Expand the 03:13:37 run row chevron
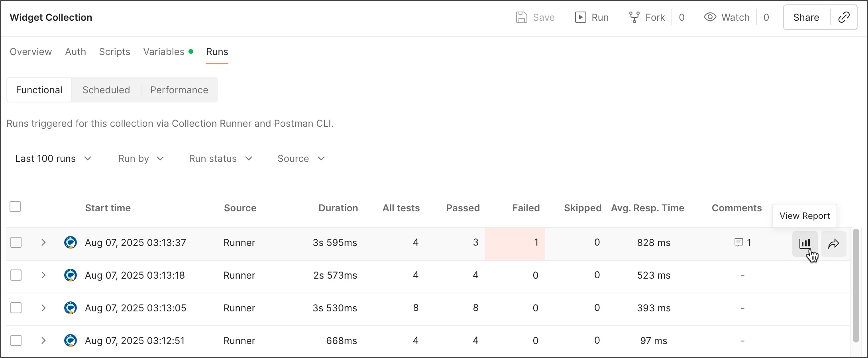The image size is (868, 358). (43, 242)
